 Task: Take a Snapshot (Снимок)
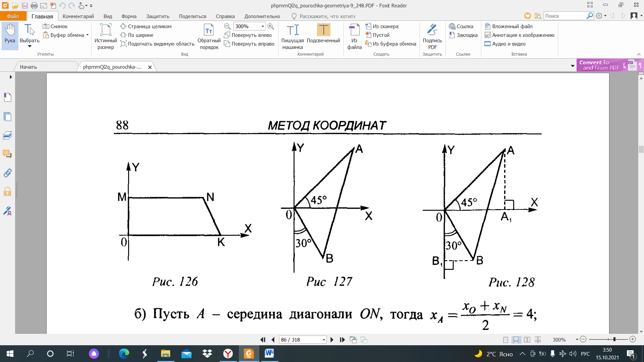coord(55,26)
